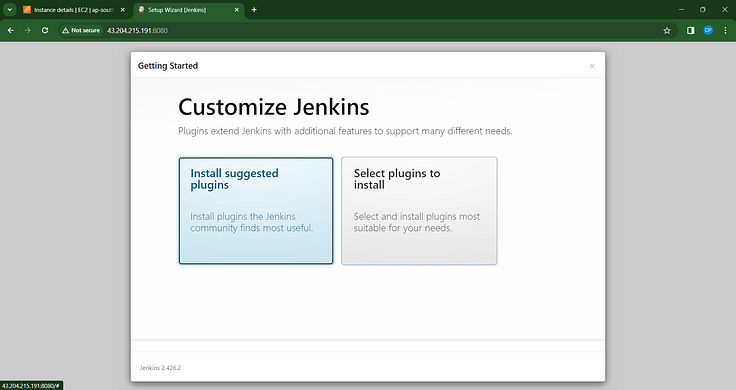736x390 pixels.
Task: Click the Plugins extend Jenkins description text
Action: pyautogui.click(x=345, y=131)
